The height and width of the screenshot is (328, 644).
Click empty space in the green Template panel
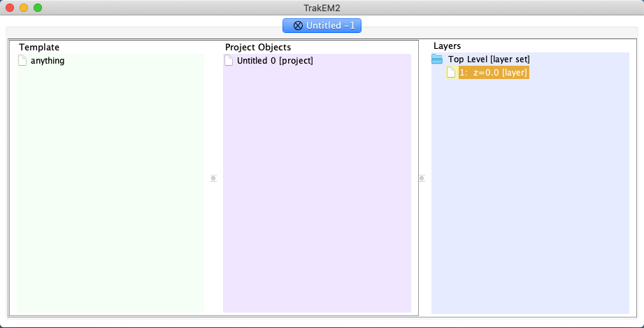110,189
